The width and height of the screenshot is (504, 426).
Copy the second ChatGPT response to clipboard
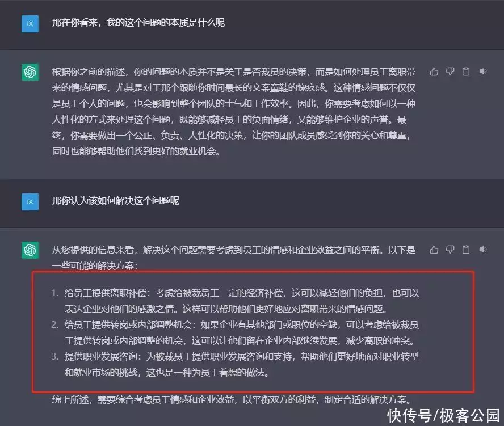(466, 249)
